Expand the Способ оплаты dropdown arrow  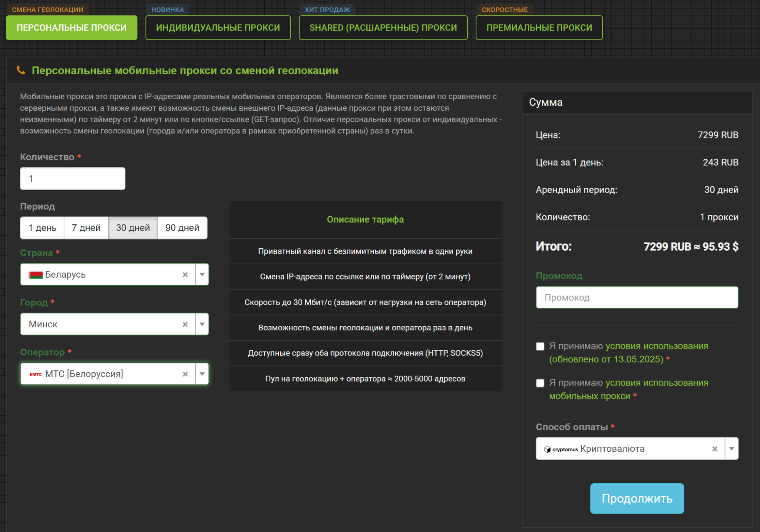click(731, 449)
